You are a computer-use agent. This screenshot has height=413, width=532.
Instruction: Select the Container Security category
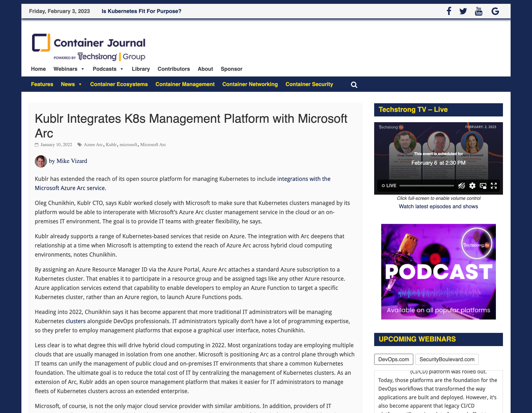point(309,84)
